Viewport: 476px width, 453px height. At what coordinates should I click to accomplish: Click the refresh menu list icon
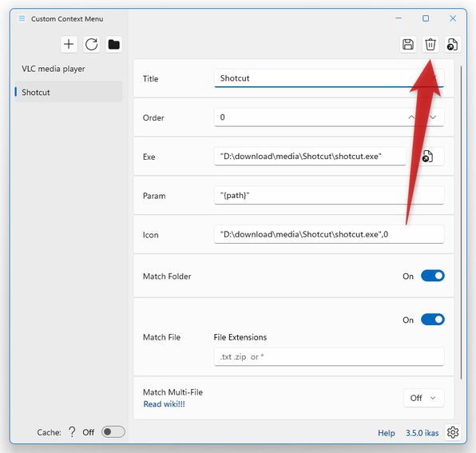(x=91, y=44)
